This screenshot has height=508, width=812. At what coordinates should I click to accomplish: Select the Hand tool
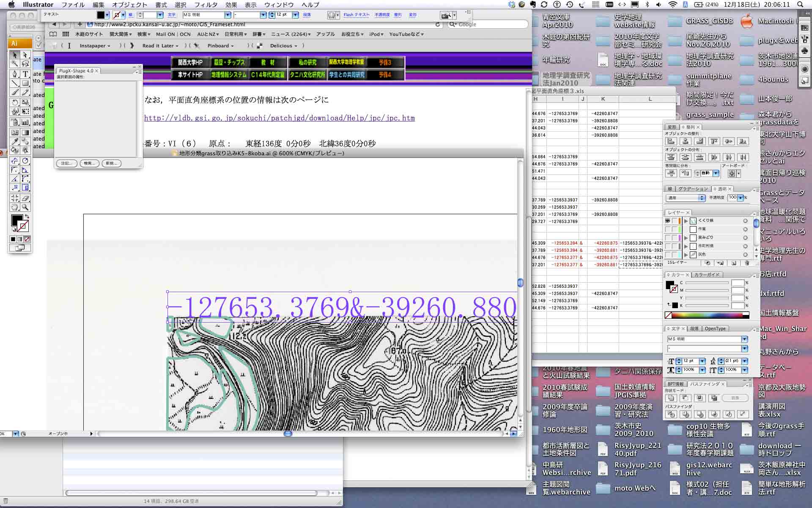pyautogui.click(x=15, y=207)
